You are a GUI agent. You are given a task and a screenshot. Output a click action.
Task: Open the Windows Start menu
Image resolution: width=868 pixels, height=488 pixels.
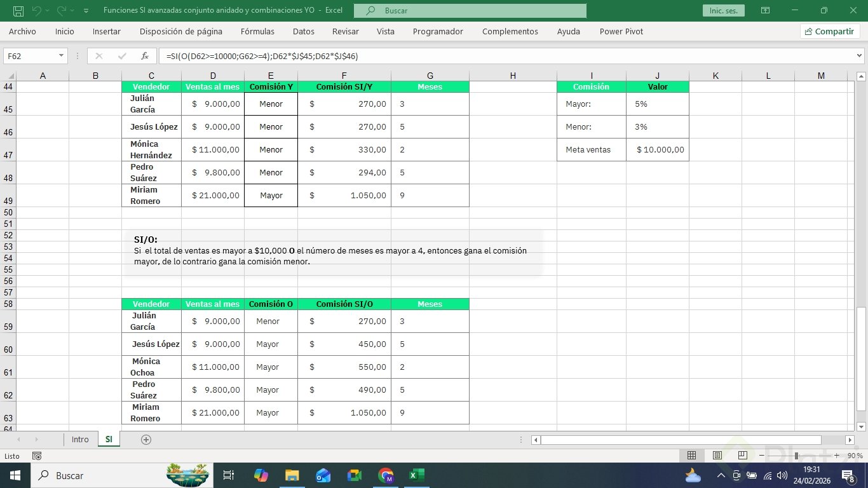(14, 475)
